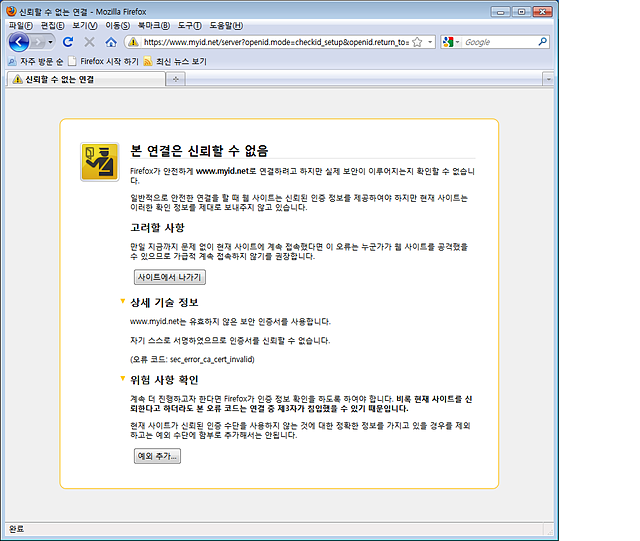Viewport: 640px width, 541px height.
Task: Click the 본 연결은 신뢰할 수 없음 heading
Action: pos(200,151)
